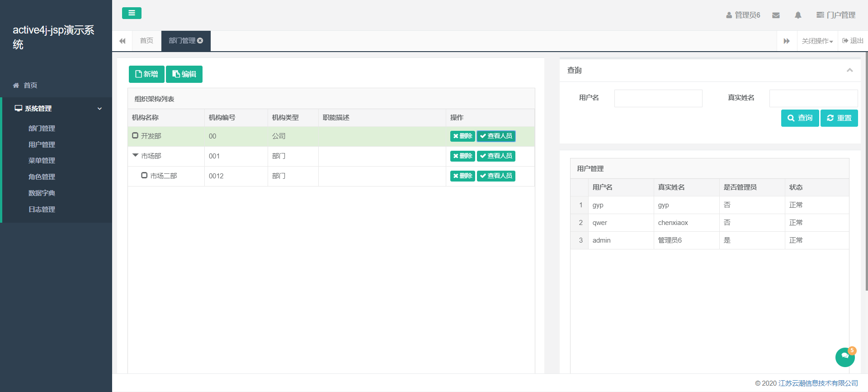Open the chat bubble with 5 badge
The image size is (868, 392).
[845, 357]
